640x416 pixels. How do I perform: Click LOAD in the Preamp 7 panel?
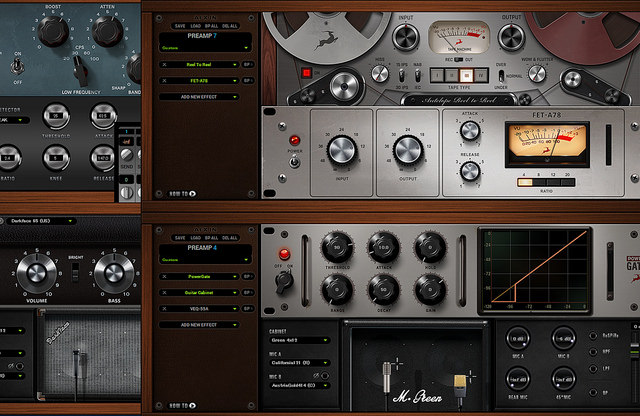[196, 26]
